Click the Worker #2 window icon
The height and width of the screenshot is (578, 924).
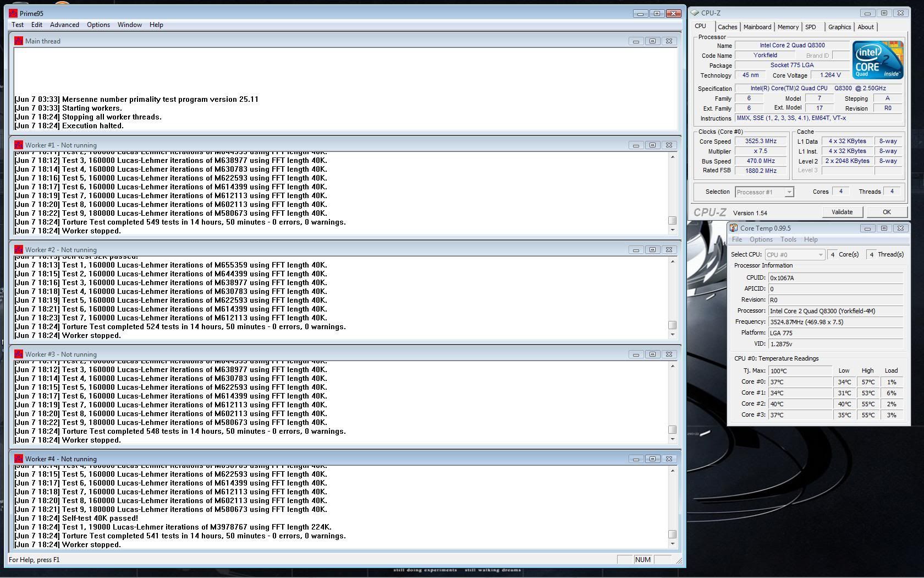click(x=19, y=250)
